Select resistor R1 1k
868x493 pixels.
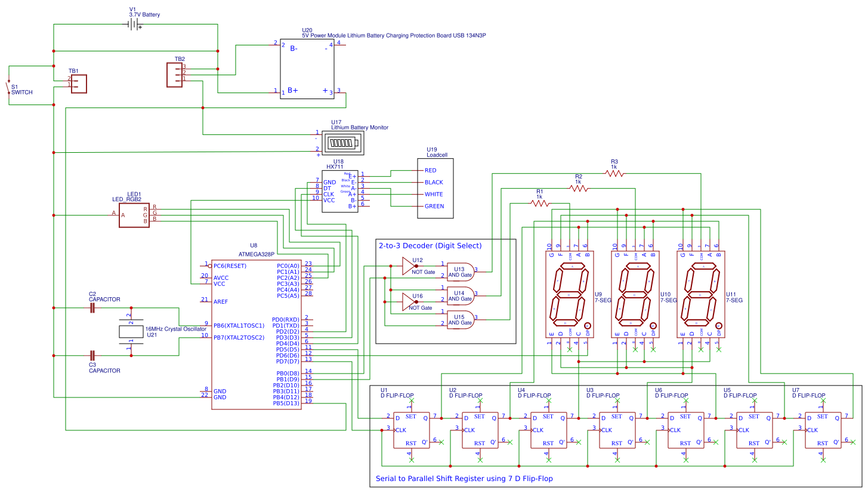[540, 203]
